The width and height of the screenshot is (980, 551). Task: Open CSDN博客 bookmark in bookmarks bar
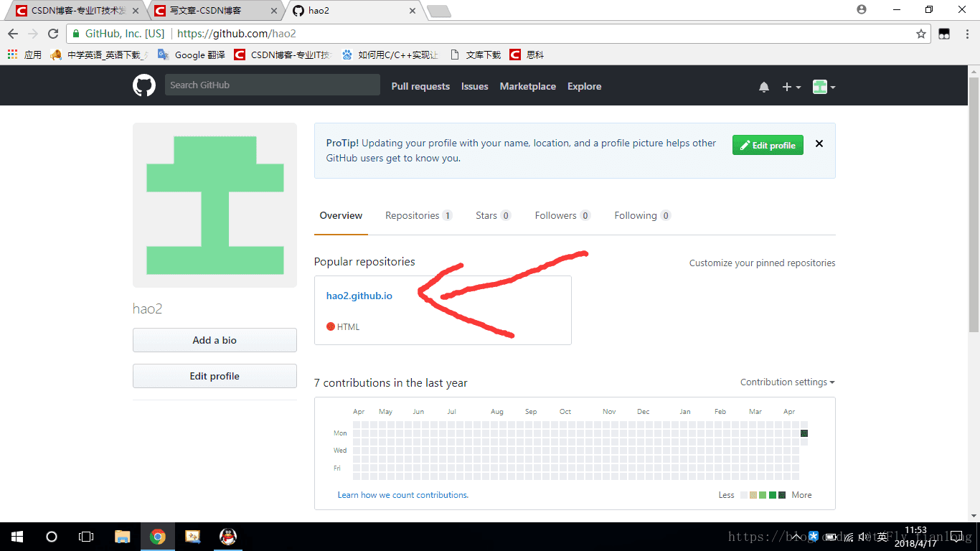click(x=282, y=55)
